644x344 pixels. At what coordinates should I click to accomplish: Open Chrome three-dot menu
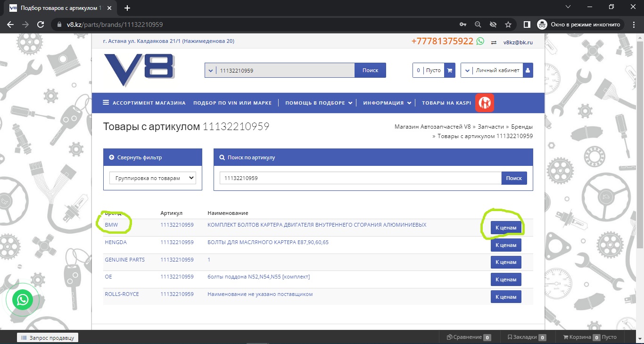click(x=633, y=25)
